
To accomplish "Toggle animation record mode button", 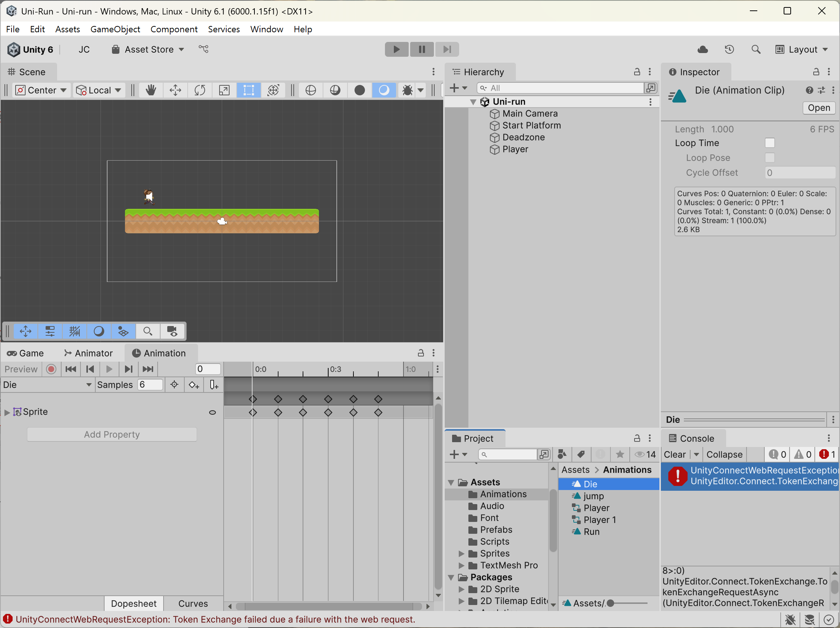I will click(x=51, y=369).
